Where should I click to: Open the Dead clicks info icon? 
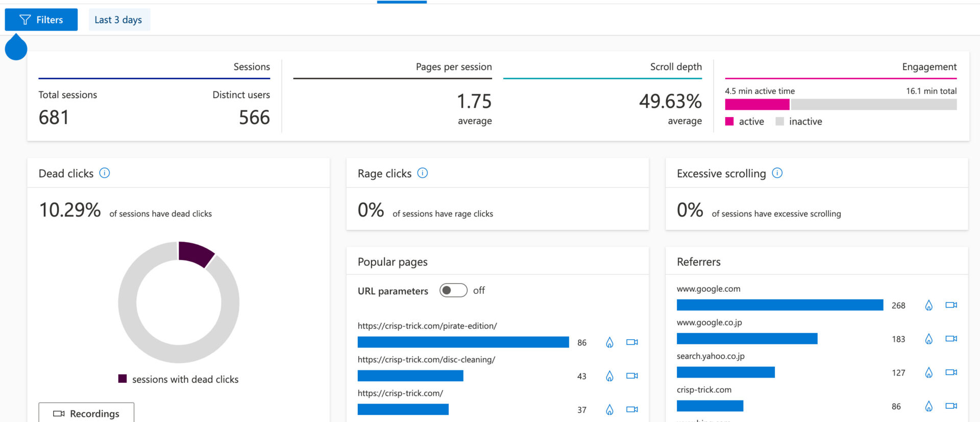click(x=105, y=173)
